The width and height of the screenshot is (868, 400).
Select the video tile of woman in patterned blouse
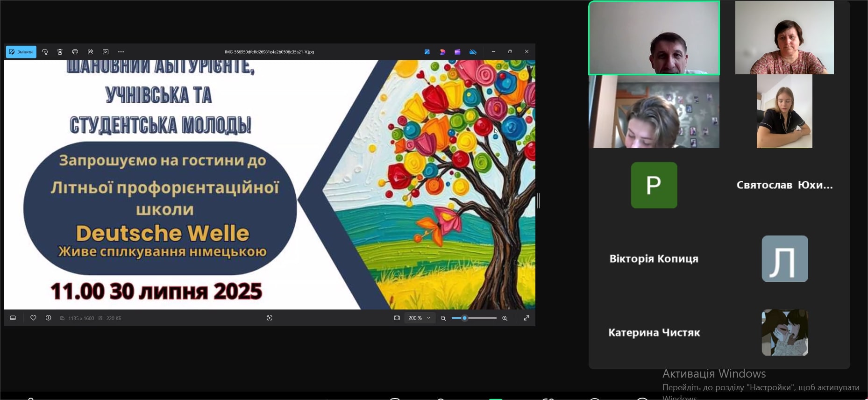tap(784, 38)
